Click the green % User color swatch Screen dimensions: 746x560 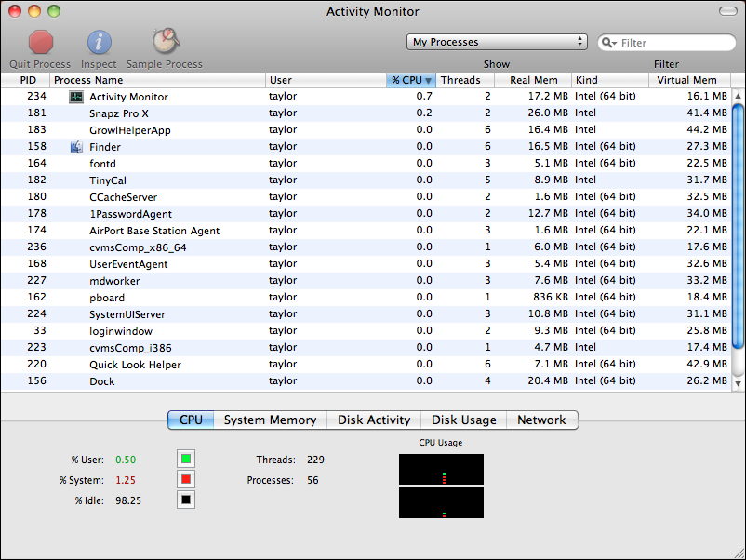[x=186, y=459]
